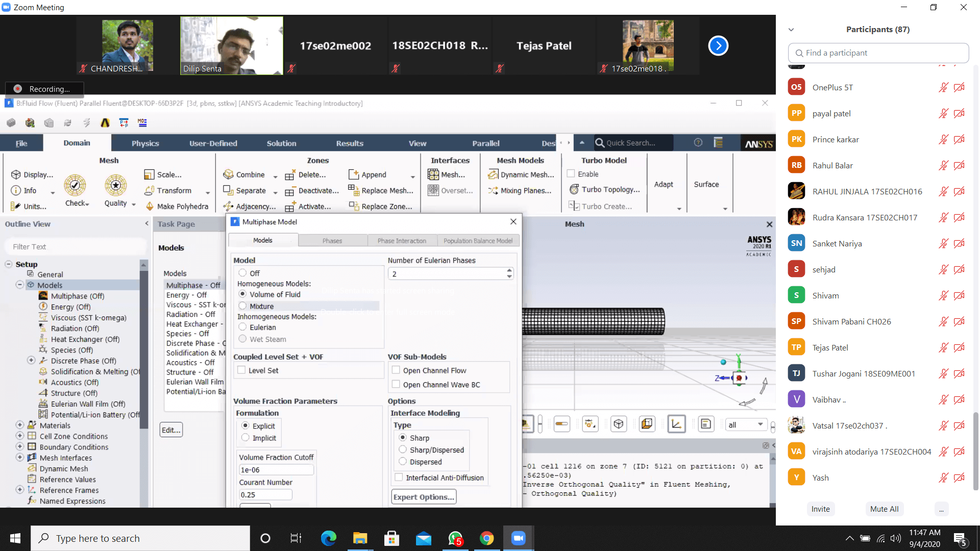Click the Mute All button
The image size is (980, 551).
884,509
